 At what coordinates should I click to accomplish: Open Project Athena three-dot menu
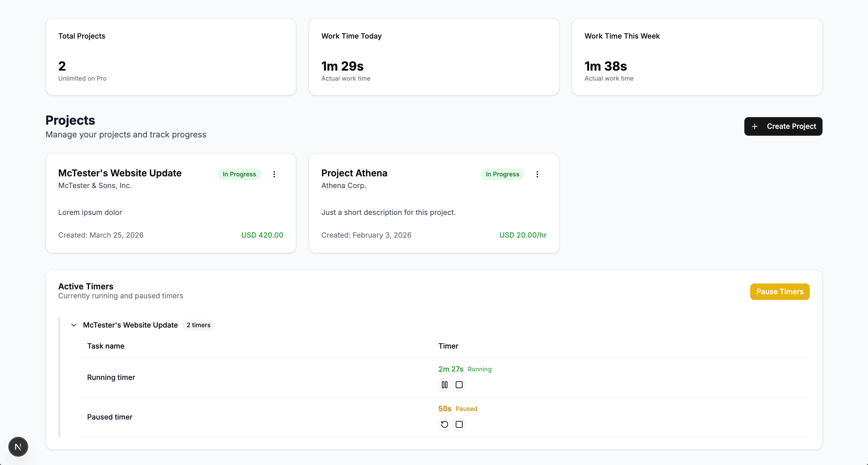pos(537,174)
